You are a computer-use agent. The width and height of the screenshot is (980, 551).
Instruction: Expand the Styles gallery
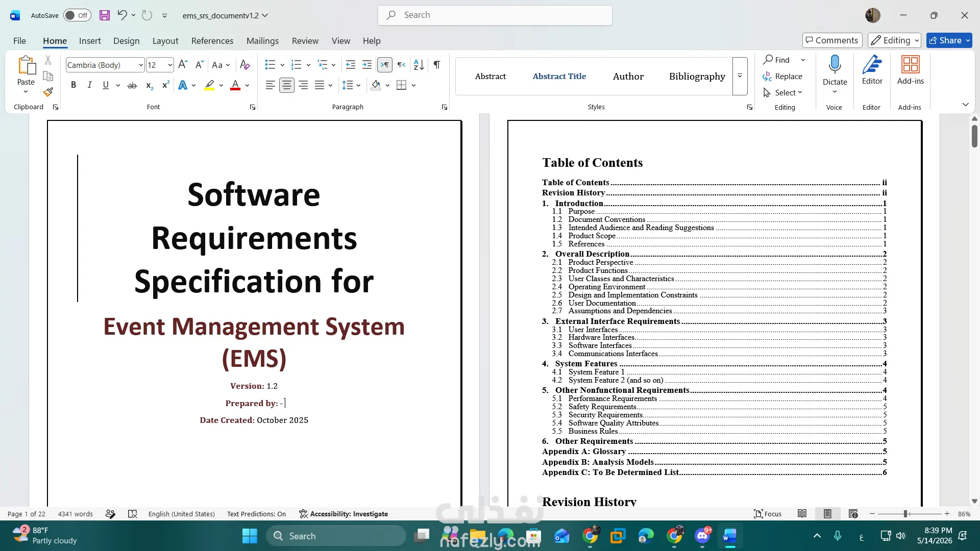click(740, 76)
